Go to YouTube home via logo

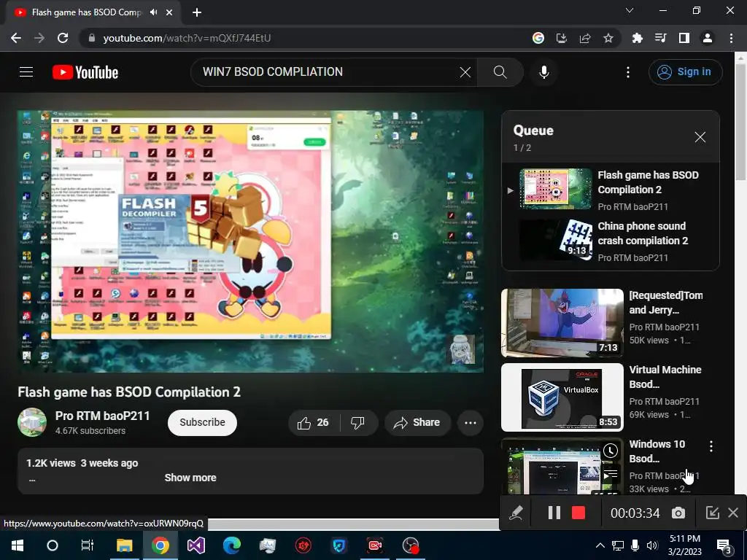click(x=85, y=72)
